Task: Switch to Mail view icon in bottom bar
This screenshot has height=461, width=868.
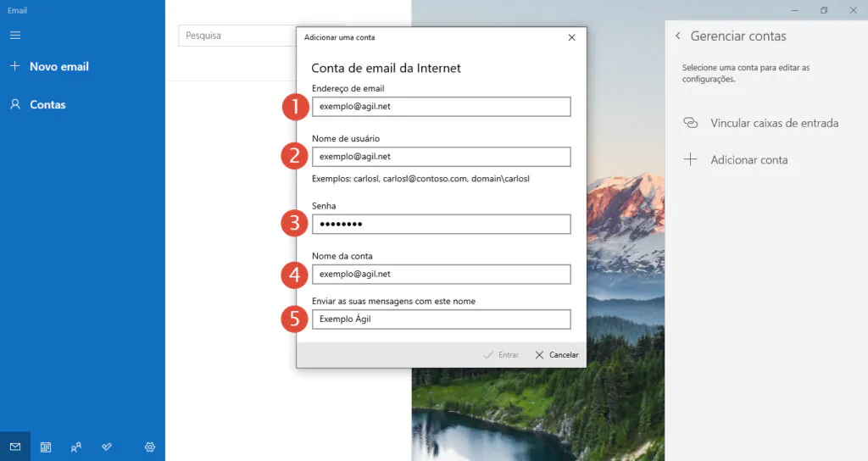Action: [x=15, y=447]
